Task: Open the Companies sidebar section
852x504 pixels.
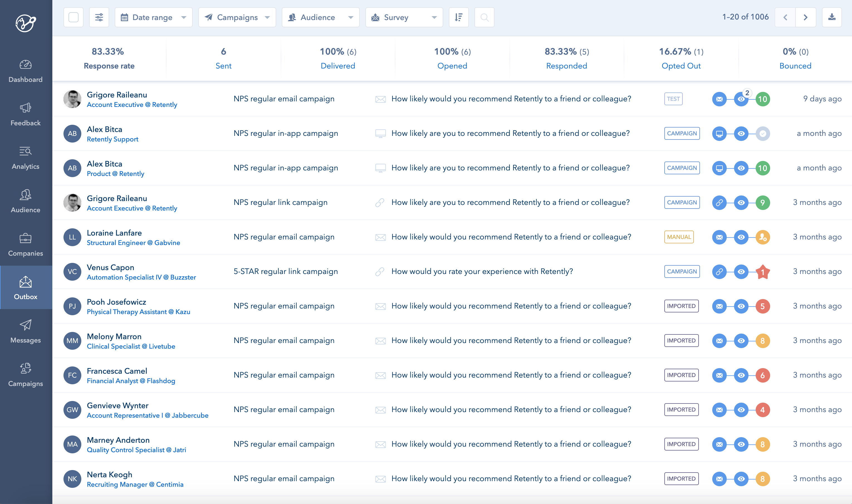Action: 26,245
